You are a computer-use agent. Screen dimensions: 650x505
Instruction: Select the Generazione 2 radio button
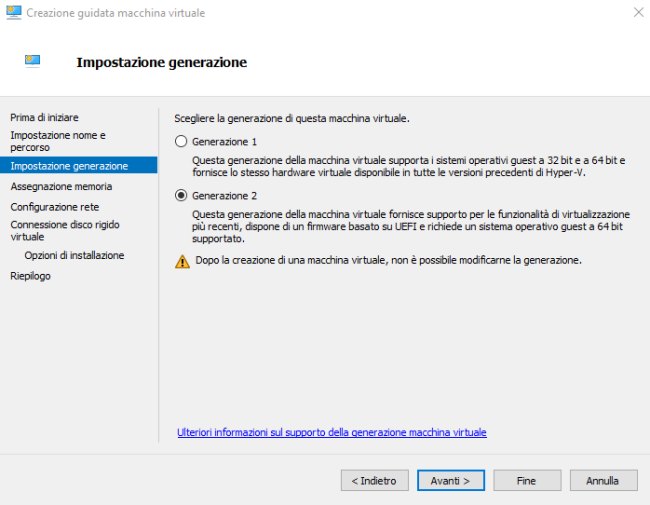pyautogui.click(x=181, y=195)
